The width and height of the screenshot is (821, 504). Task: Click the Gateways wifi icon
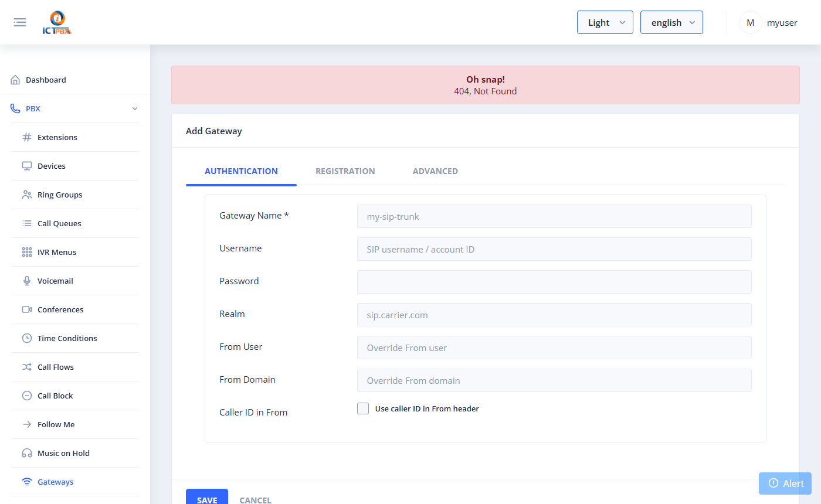pos(27,482)
